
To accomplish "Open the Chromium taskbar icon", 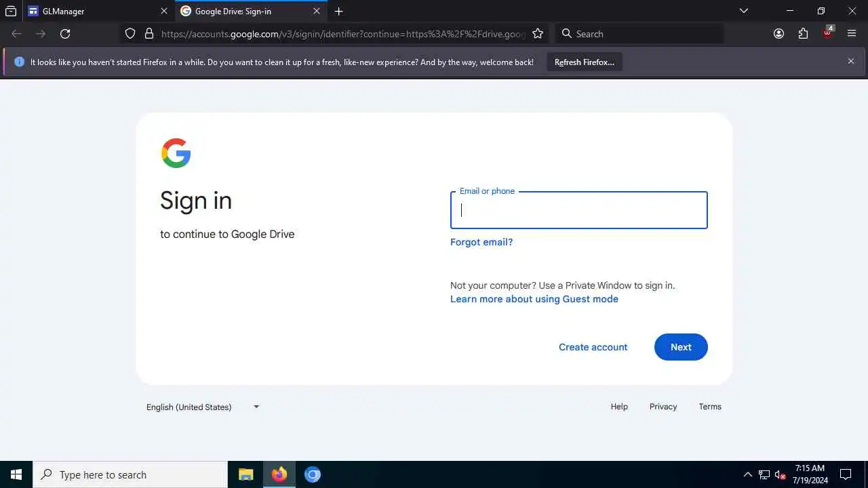I will tap(313, 474).
